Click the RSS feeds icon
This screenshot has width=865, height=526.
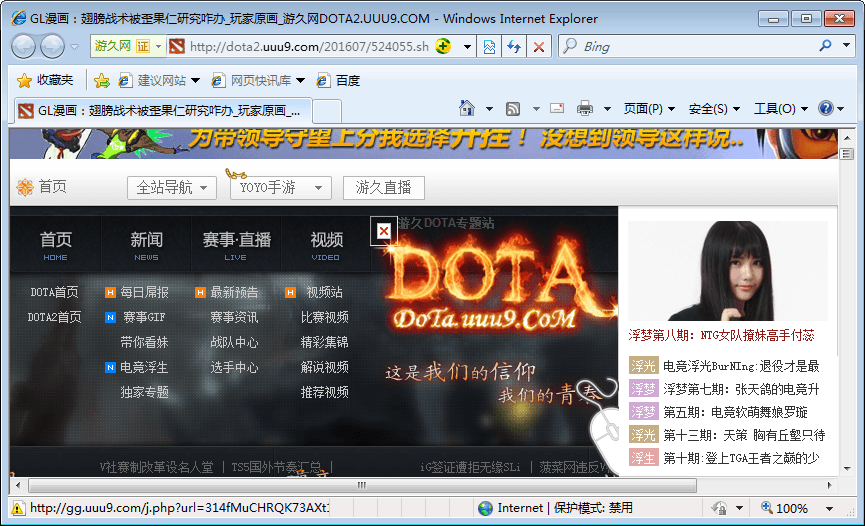click(513, 109)
